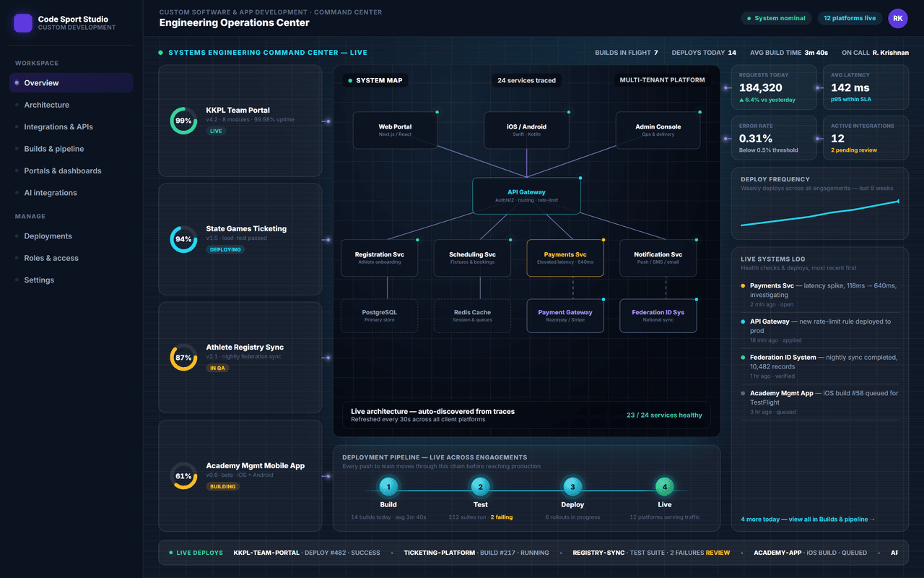924x578 pixels.
Task: Click 'Builds in flight 7' stat
Action: tap(627, 53)
